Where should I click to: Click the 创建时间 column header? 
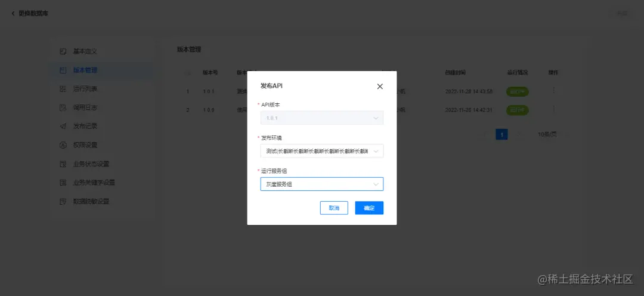(x=456, y=72)
